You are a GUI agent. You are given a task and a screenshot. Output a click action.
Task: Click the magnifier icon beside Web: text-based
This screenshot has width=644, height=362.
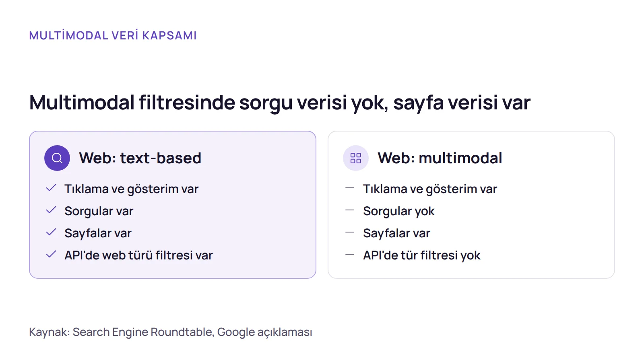pyautogui.click(x=57, y=158)
